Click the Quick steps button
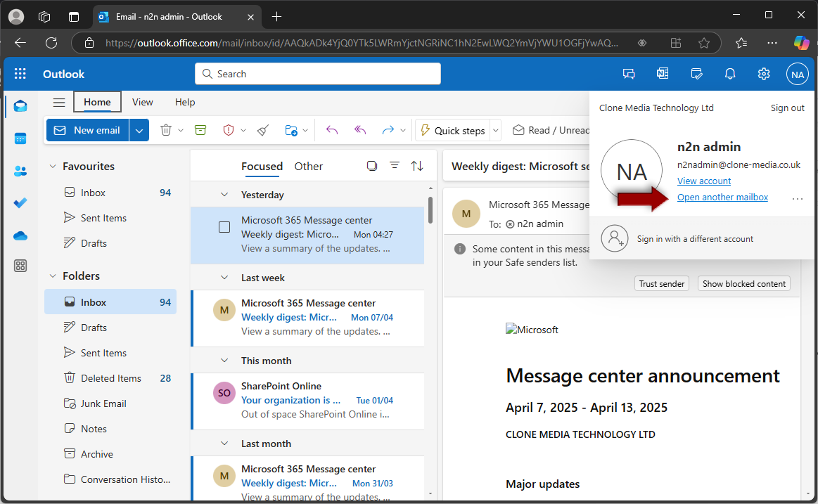 click(x=453, y=130)
